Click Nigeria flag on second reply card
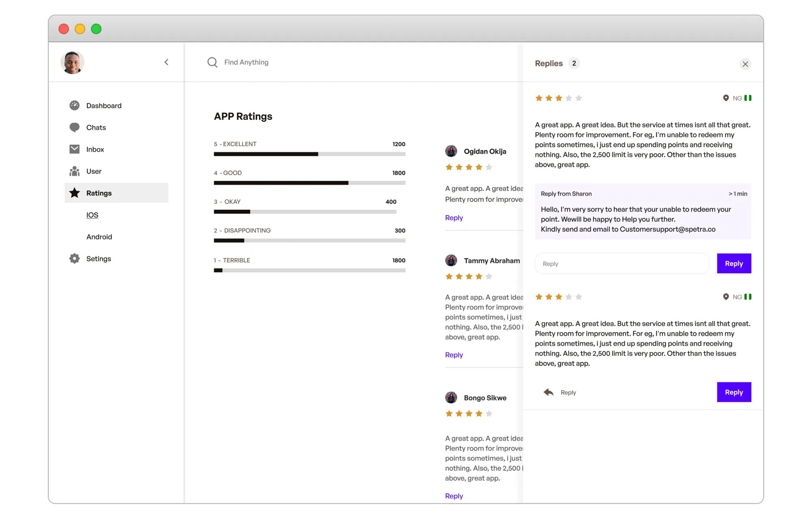 pyautogui.click(x=748, y=297)
